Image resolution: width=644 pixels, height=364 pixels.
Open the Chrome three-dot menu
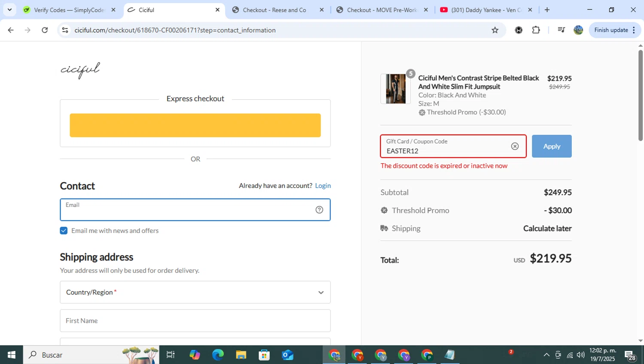[634, 30]
